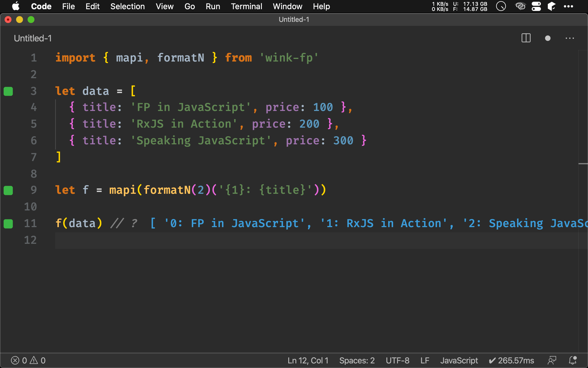Image resolution: width=588 pixels, height=368 pixels.
Task: Click the green Quokka marker on line 3
Action: [x=8, y=91]
